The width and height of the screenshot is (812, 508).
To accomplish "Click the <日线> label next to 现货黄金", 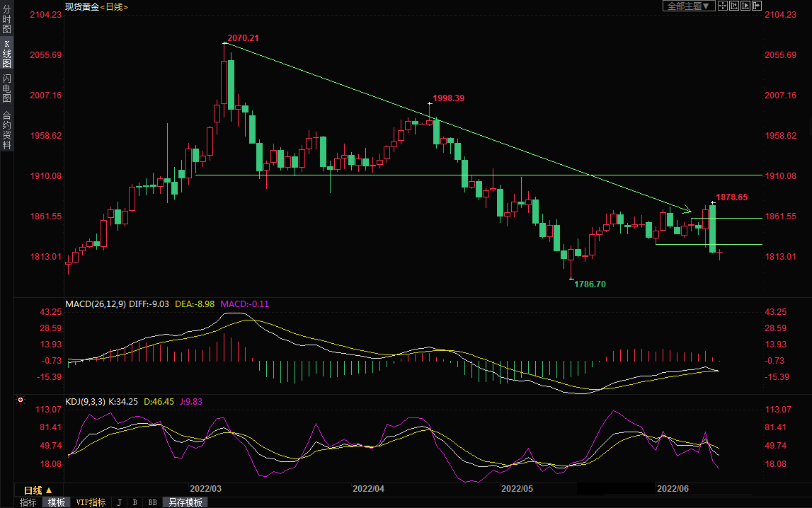I will point(115,6).
